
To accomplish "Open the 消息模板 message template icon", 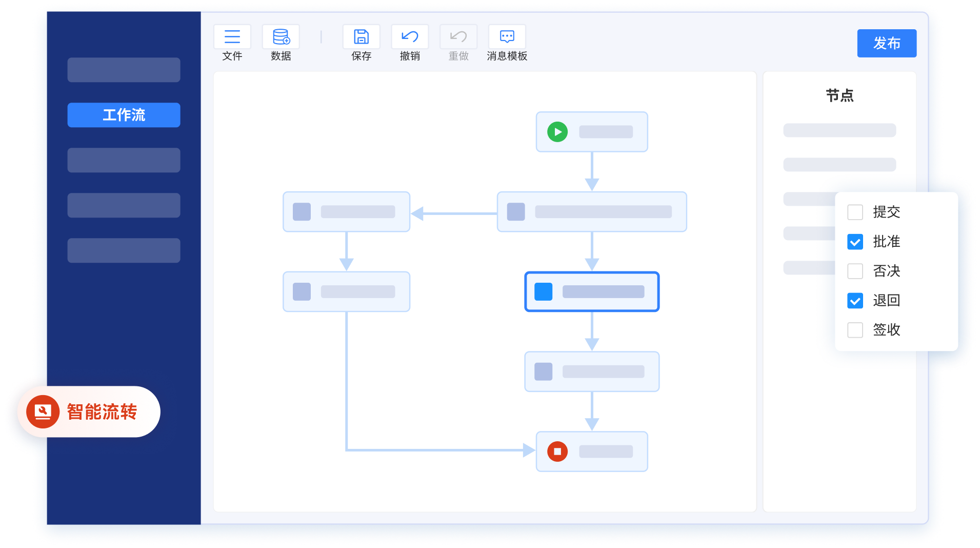I will [507, 37].
